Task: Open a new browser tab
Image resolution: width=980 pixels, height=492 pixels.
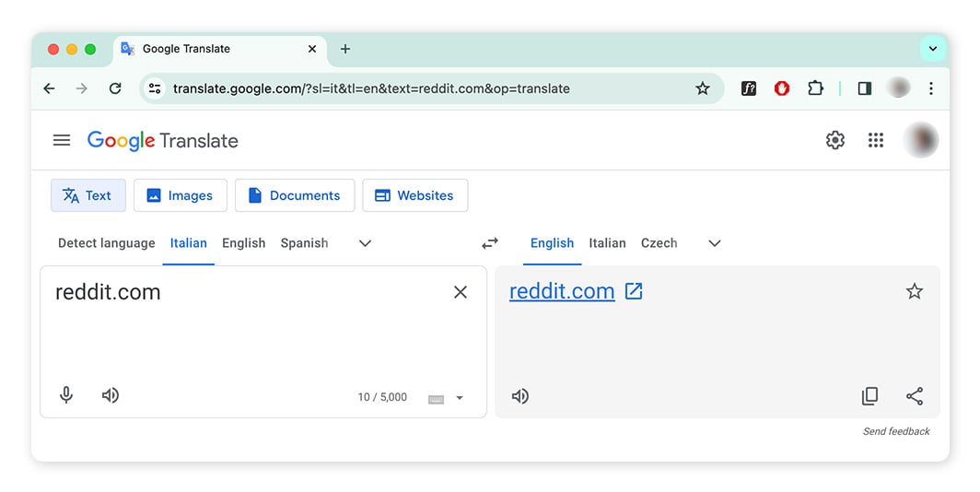Action: point(345,49)
